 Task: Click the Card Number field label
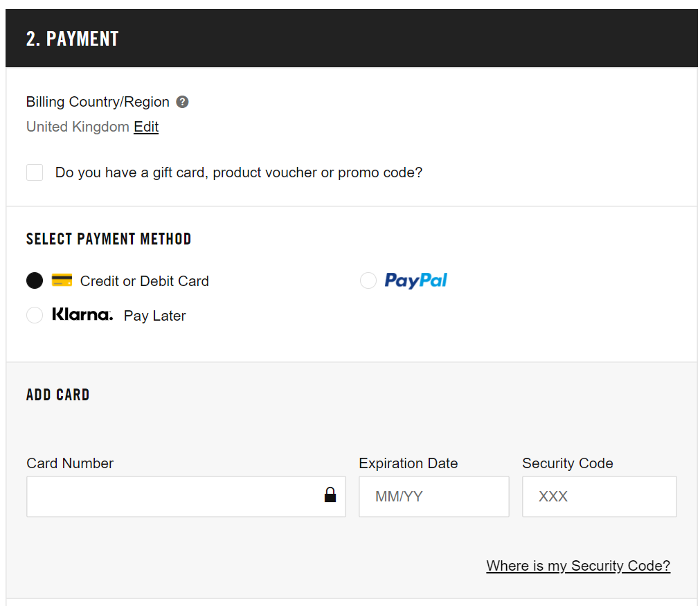point(70,463)
